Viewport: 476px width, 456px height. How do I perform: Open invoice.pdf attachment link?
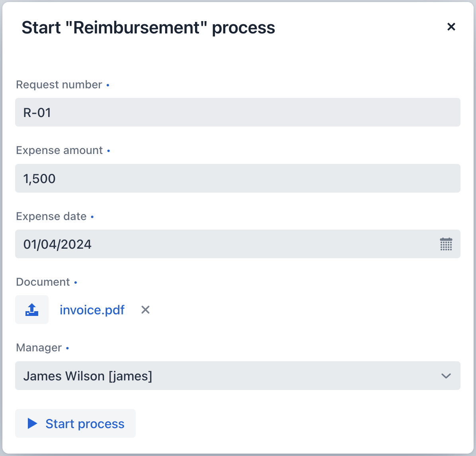[x=92, y=310]
